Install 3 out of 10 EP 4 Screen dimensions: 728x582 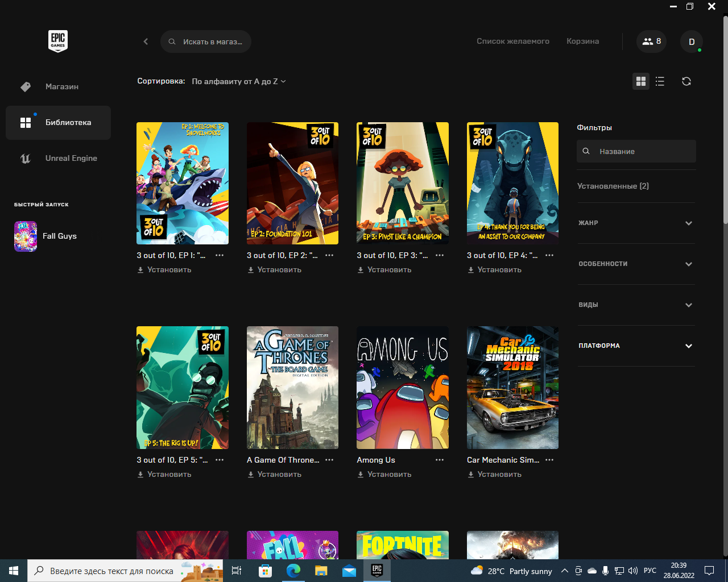tap(494, 270)
